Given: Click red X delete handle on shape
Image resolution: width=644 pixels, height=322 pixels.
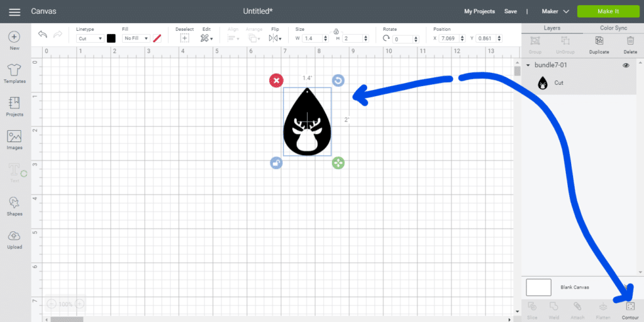Looking at the screenshot, I should (276, 80).
